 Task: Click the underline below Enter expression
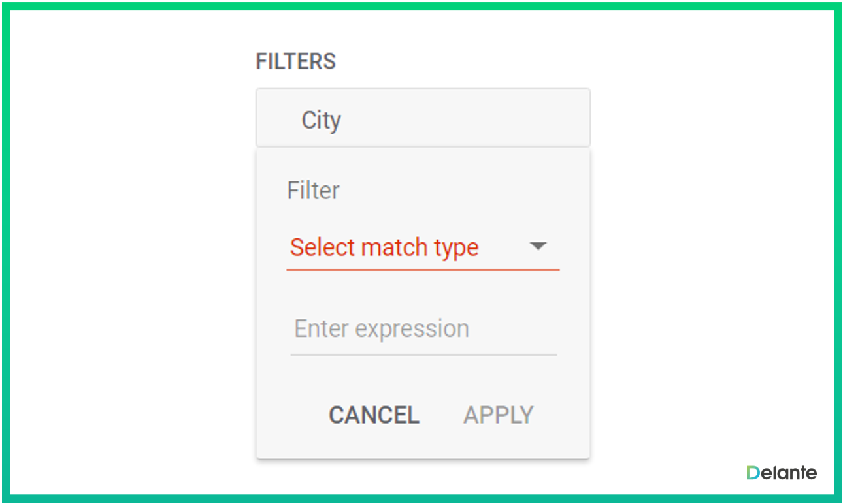click(x=423, y=354)
